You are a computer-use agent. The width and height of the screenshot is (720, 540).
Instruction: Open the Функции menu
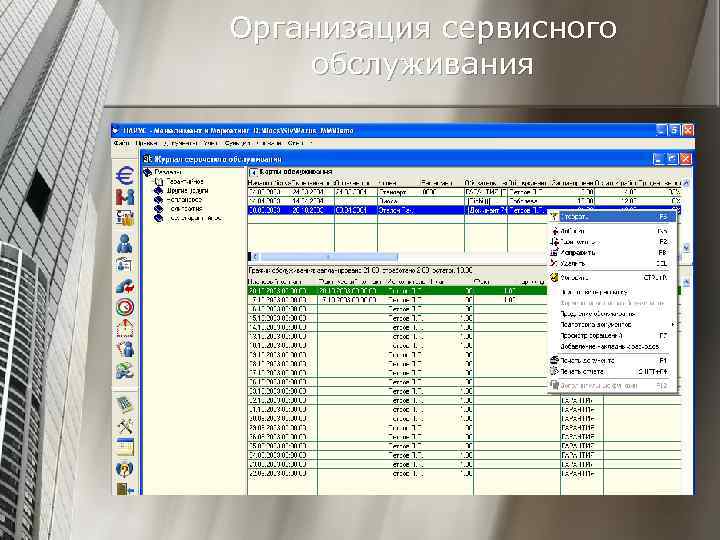point(237,143)
